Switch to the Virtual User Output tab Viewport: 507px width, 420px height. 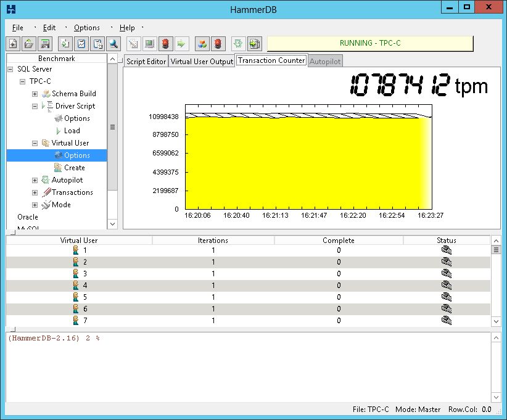click(x=202, y=62)
